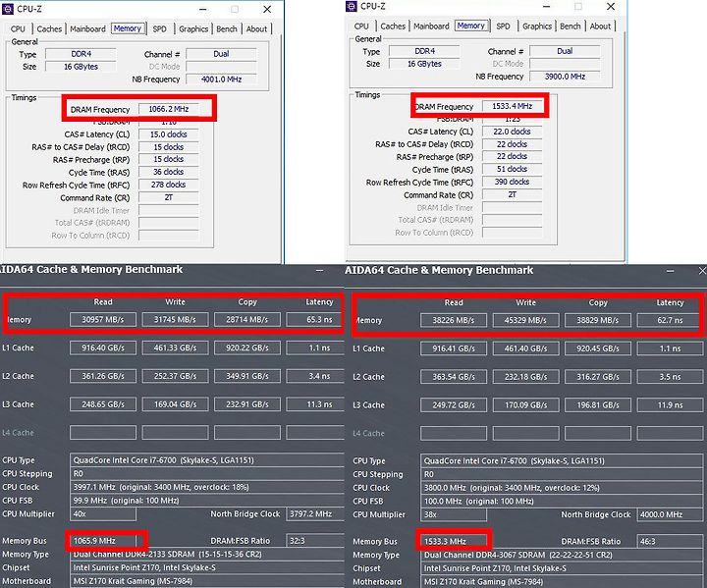Image resolution: width=707 pixels, height=588 pixels.
Task: Click the 45329 MB/s memory write result
Action: pos(525,321)
